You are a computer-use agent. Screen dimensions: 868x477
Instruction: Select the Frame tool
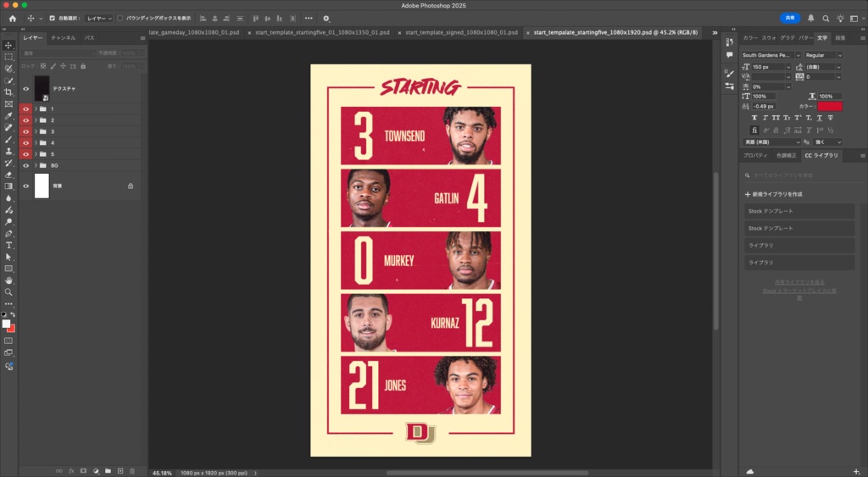(8, 104)
